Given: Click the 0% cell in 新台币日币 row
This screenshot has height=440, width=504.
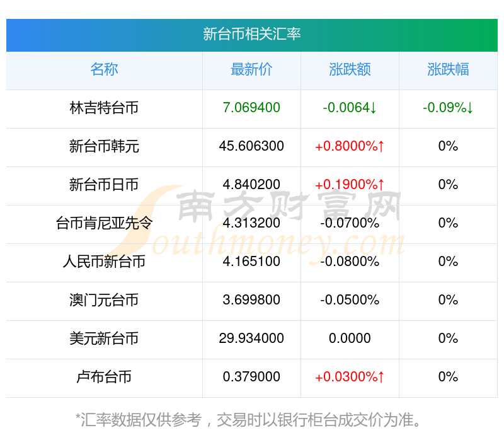Looking at the screenshot, I should [448, 185].
